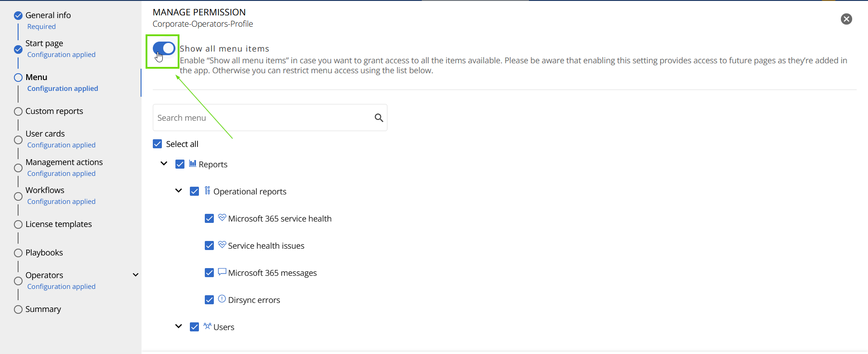Open the Management actions step
This screenshot has width=868, height=354.
coord(64,162)
